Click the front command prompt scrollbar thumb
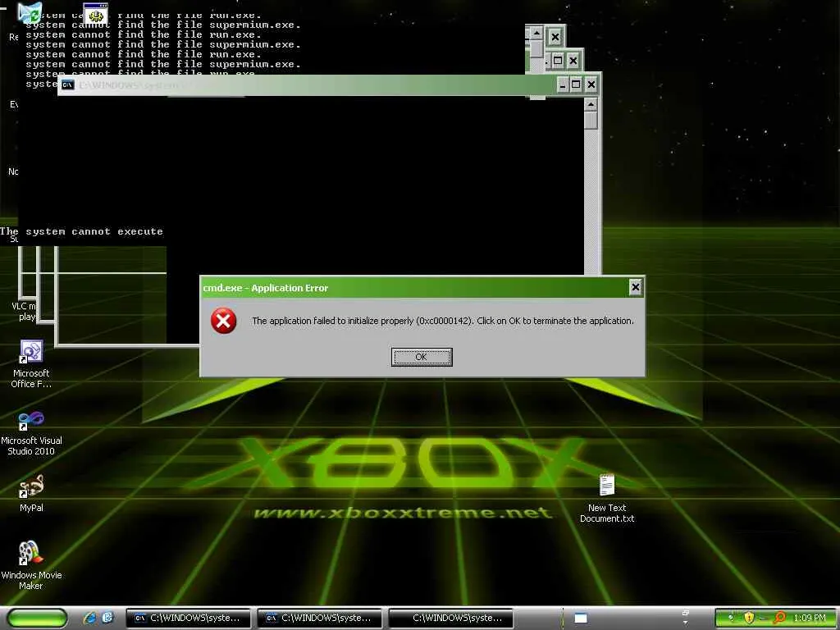Screen dimensions: 840x630 [591, 120]
